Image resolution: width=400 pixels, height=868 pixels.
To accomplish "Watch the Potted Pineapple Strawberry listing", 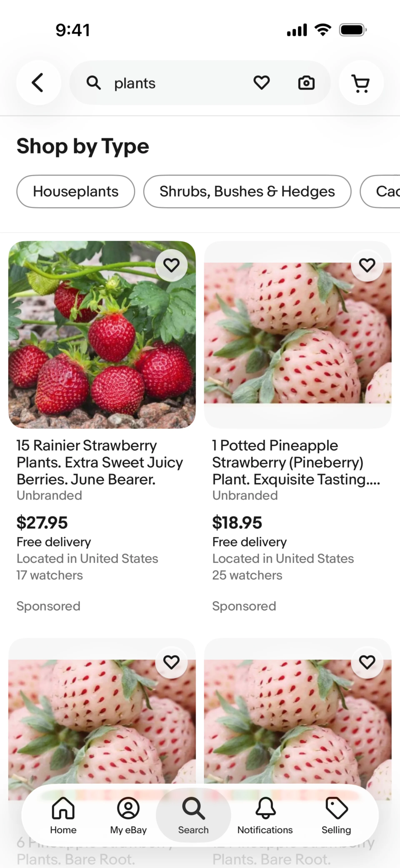I will (367, 265).
